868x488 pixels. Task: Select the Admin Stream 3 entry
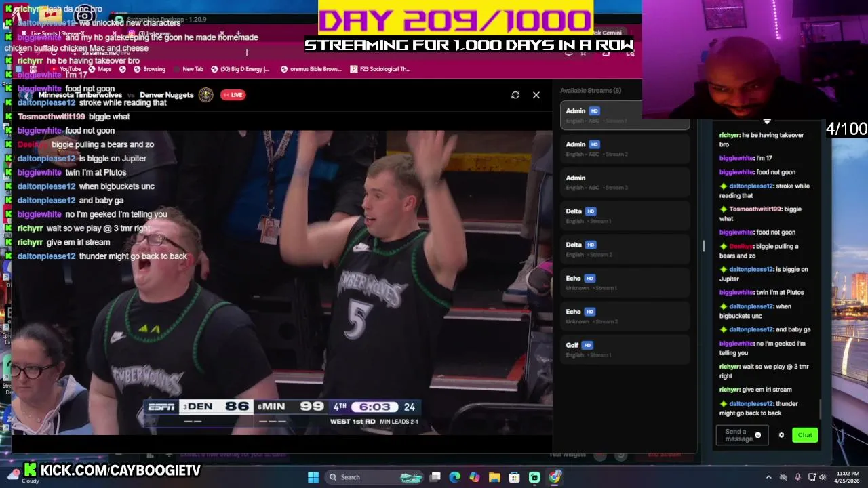pos(625,182)
